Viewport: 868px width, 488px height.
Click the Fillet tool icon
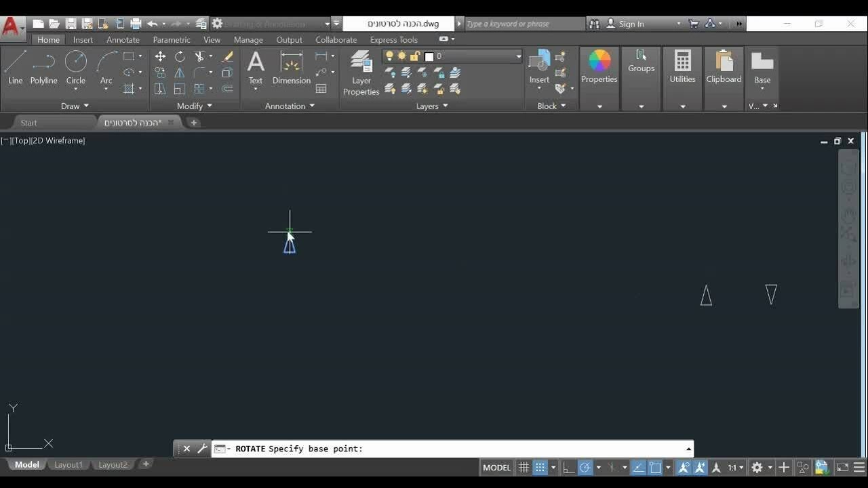199,73
